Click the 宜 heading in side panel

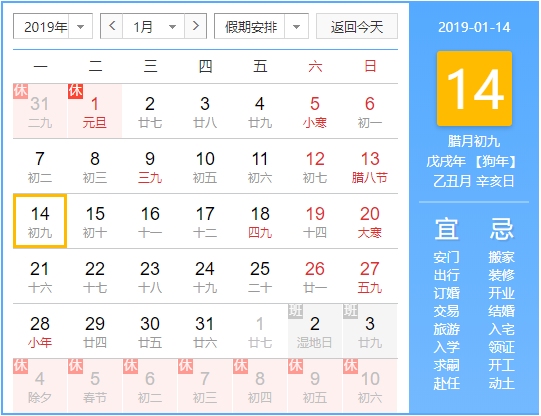[446, 229]
